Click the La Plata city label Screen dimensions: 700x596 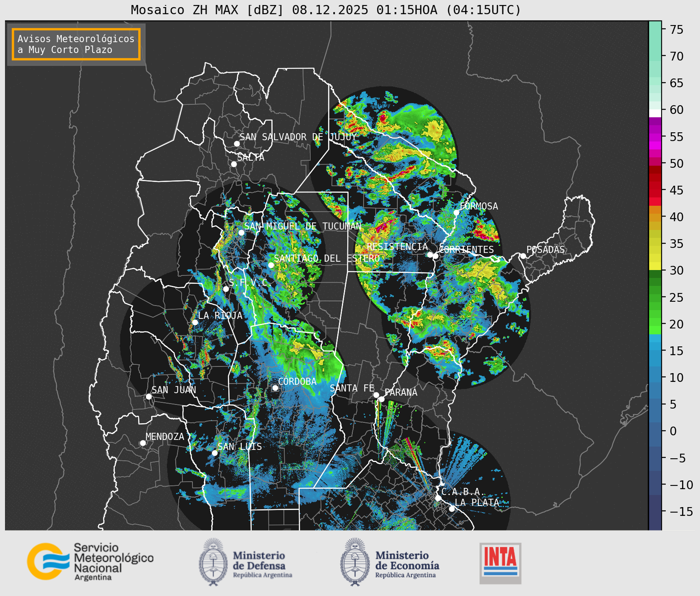(477, 503)
